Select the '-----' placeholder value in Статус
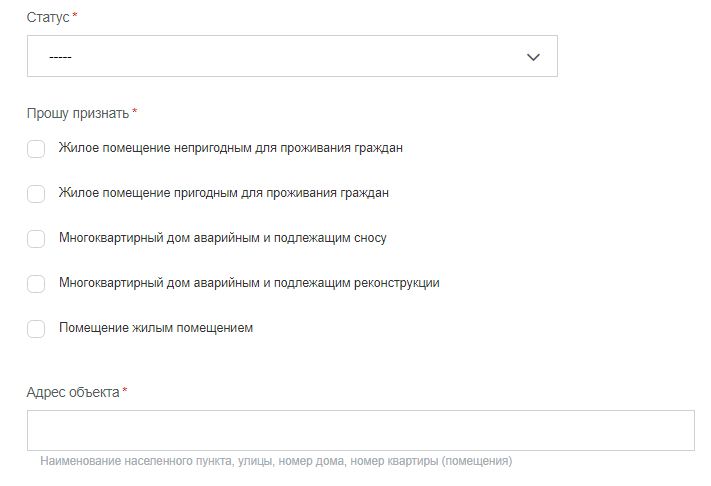This screenshot has height=486, width=711. tap(60, 57)
